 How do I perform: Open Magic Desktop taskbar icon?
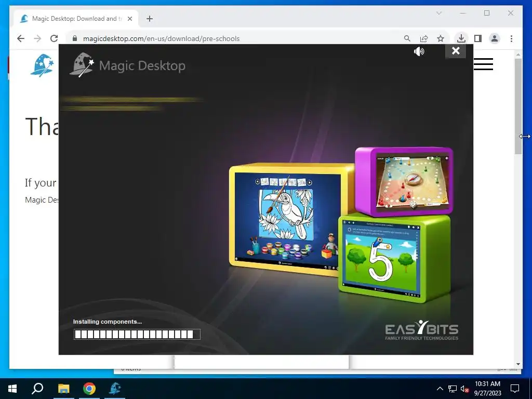115,389
